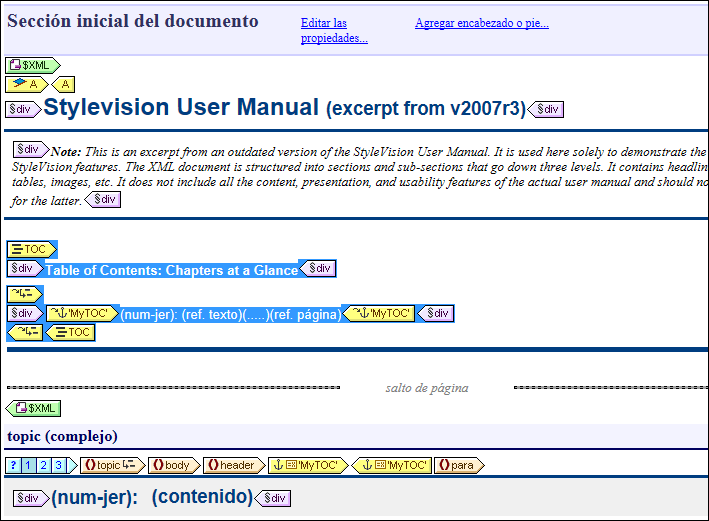Image resolution: width=709 pixels, height=521 pixels.
Task: Click the closing TOC tag marker
Action: (x=70, y=332)
